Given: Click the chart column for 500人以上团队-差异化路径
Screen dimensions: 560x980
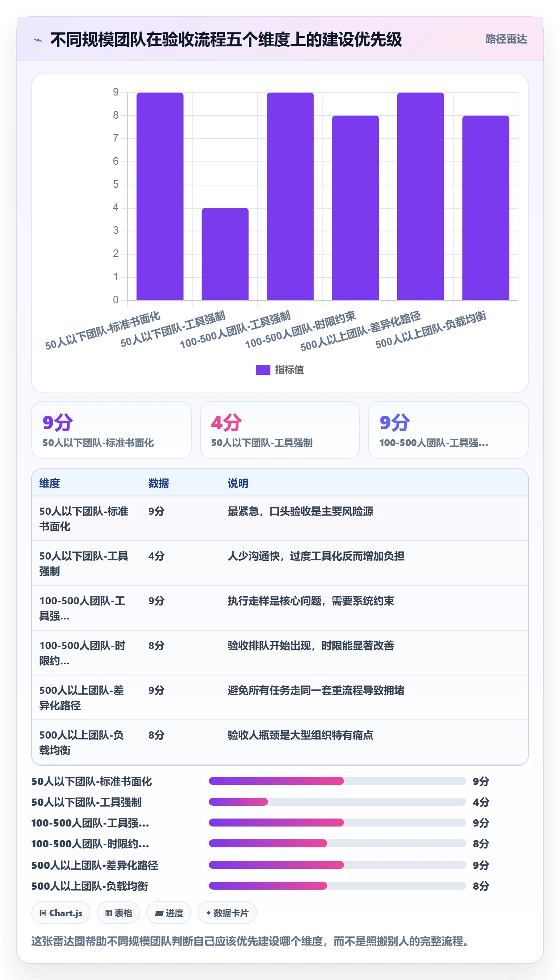Looking at the screenshot, I should [421, 196].
